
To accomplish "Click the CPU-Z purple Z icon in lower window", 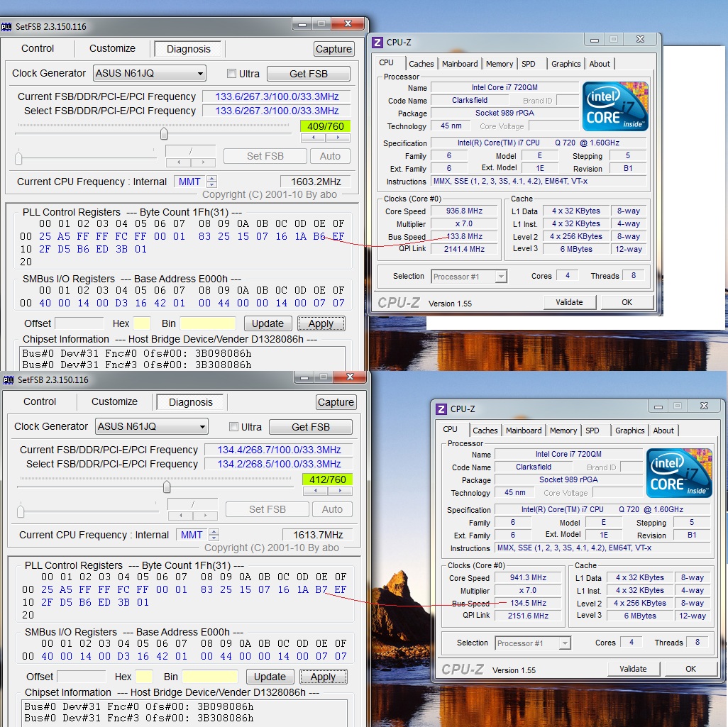I will [x=441, y=409].
